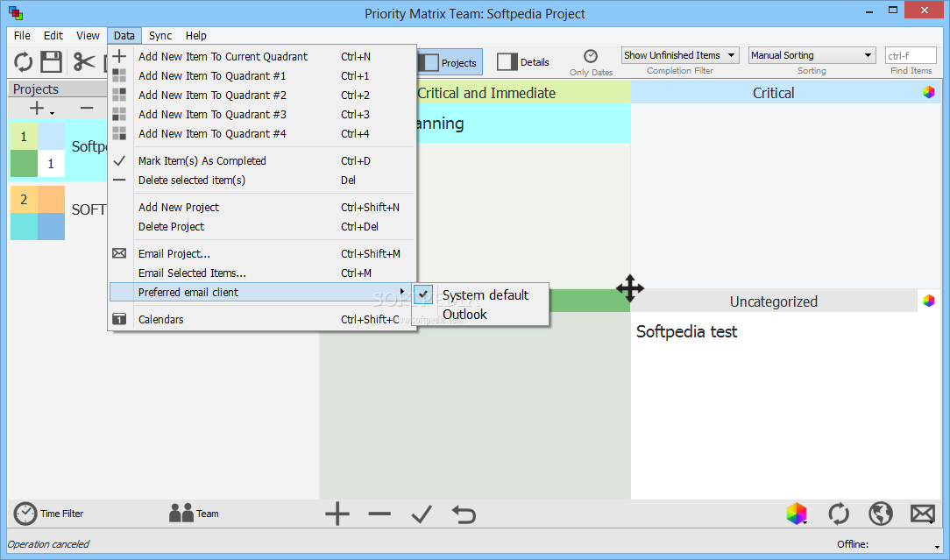
Task: Open the Edit menu
Action: pos(53,36)
